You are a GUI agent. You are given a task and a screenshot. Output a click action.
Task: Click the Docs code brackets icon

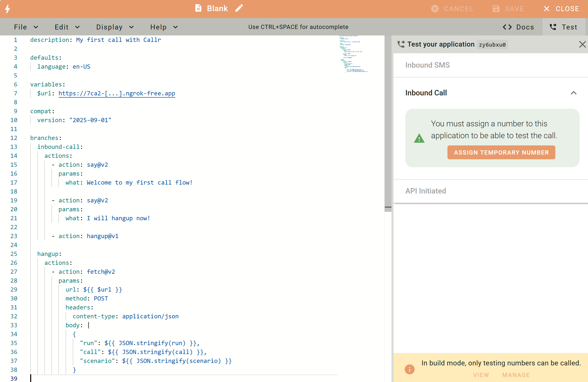507,27
